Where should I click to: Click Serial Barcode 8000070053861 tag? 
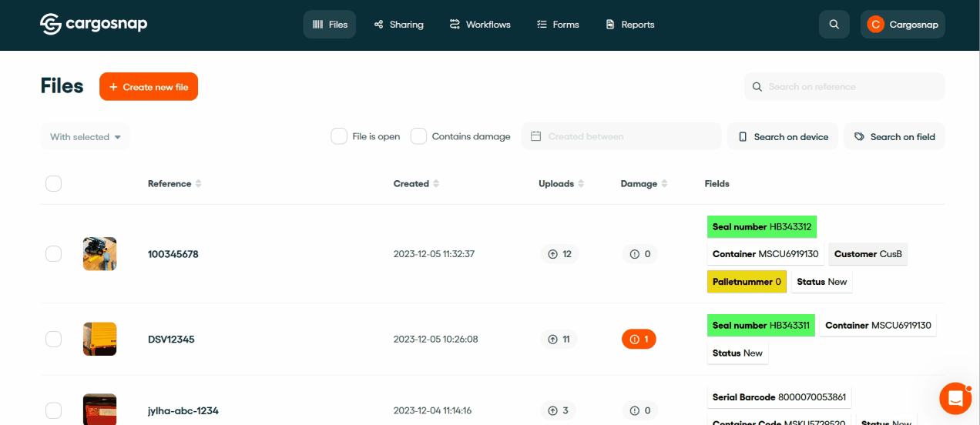[779, 398]
